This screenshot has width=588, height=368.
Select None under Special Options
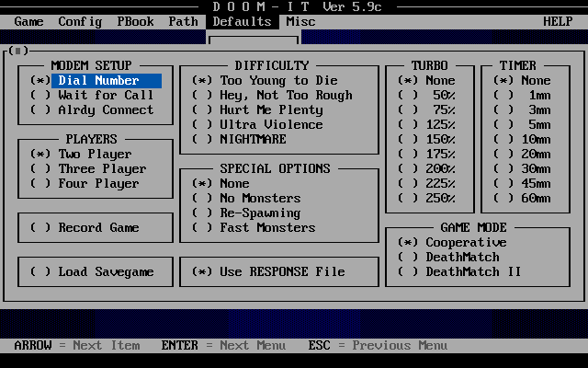220,183
